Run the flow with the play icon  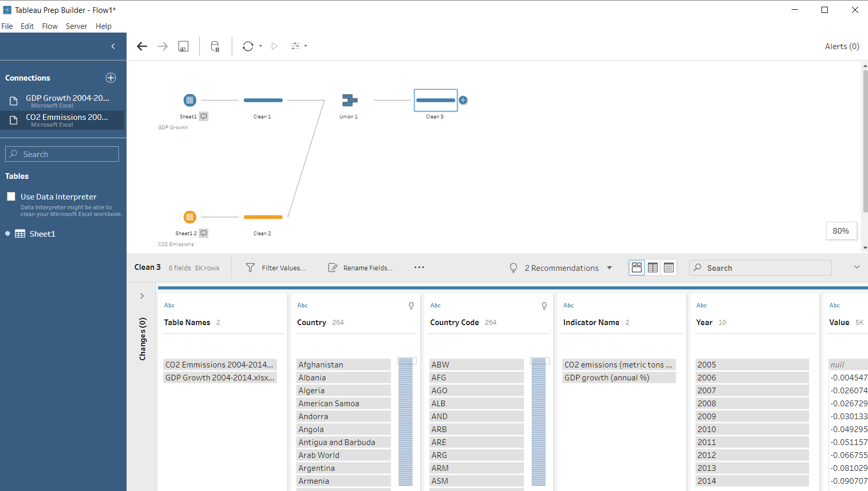click(x=275, y=47)
